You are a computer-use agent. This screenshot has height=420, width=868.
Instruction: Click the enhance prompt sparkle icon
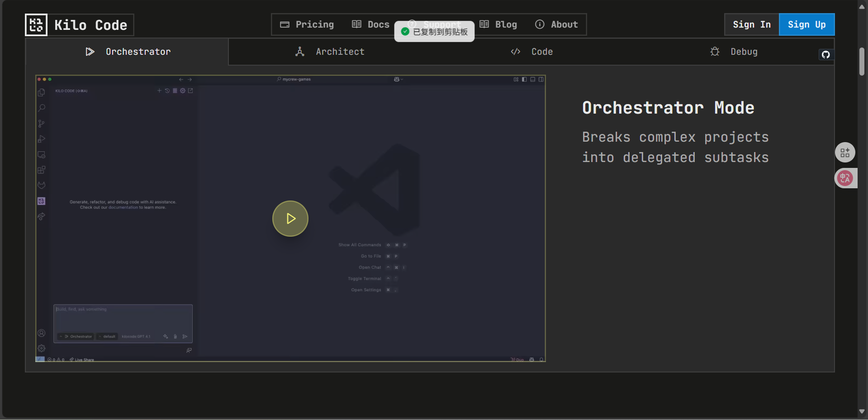(166, 336)
